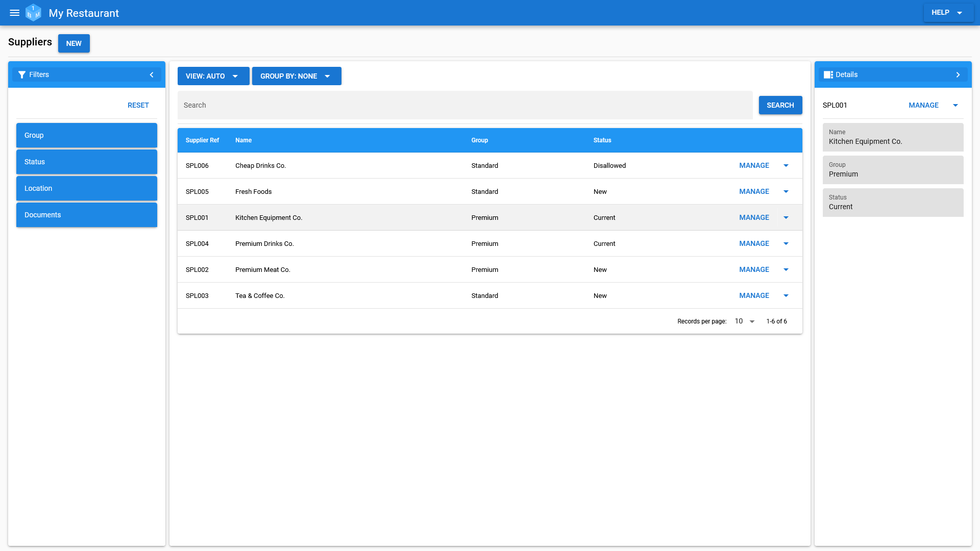Viewport: 980px width, 551px height.
Task: Toggle the Location filter section
Action: click(x=86, y=188)
